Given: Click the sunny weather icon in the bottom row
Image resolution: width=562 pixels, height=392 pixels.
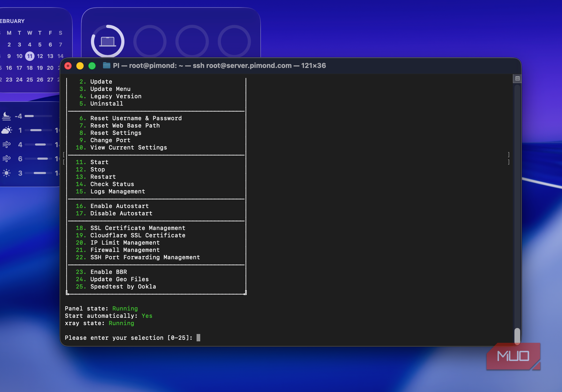Looking at the screenshot, I should pyautogui.click(x=6, y=173).
